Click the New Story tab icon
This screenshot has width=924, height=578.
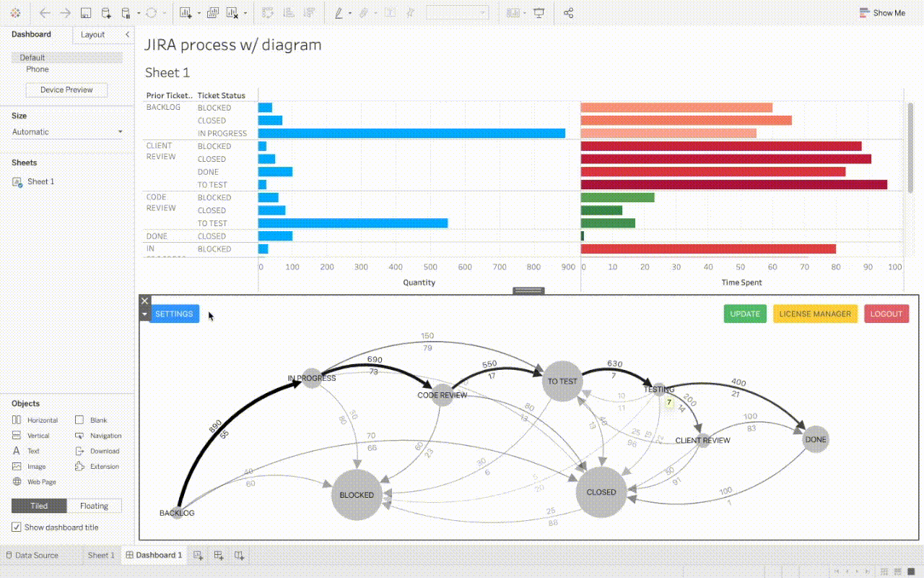click(240, 555)
